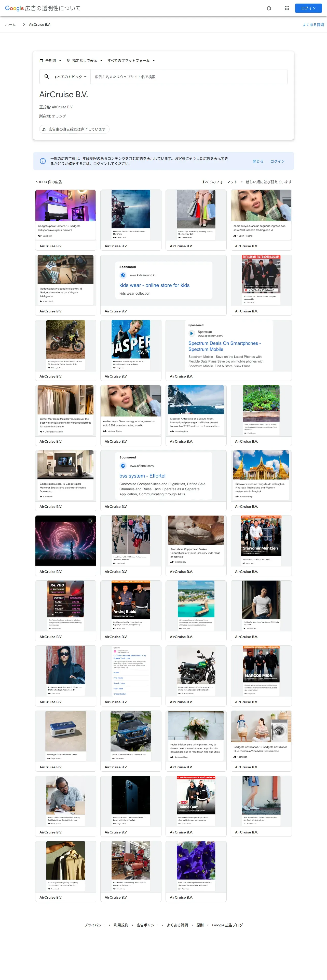Open the Google apps grid icon

pyautogui.click(x=287, y=8)
